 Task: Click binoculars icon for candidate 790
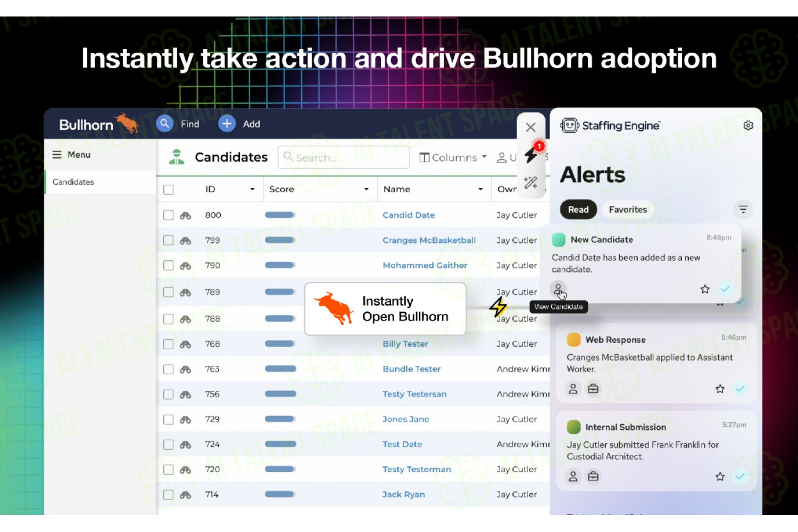185,265
